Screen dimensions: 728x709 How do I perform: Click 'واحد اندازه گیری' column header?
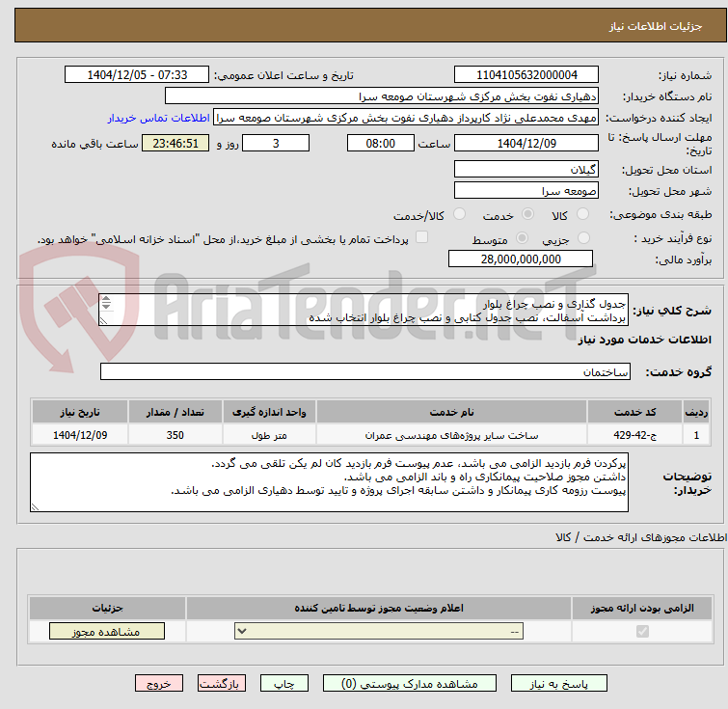coord(269,412)
